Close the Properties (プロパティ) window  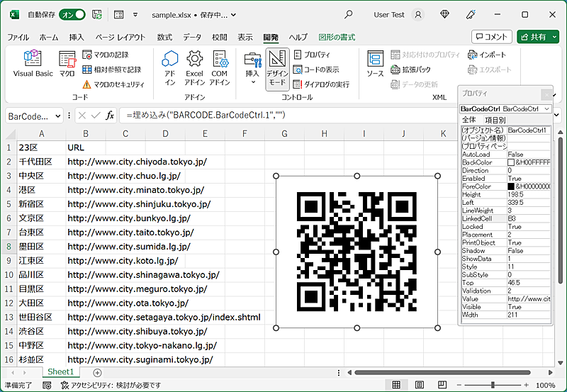(546, 95)
